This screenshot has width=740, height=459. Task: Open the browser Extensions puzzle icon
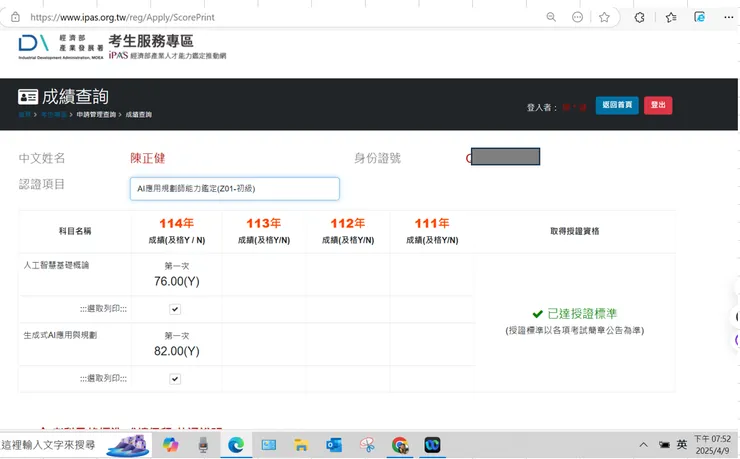(639, 17)
